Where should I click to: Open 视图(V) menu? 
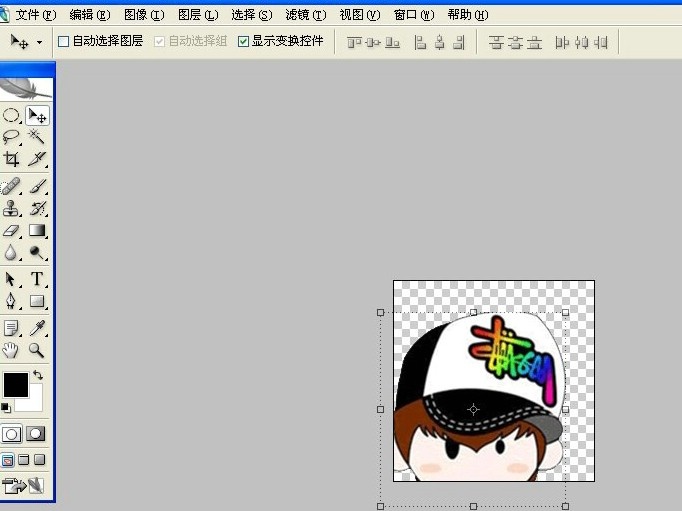(x=359, y=15)
